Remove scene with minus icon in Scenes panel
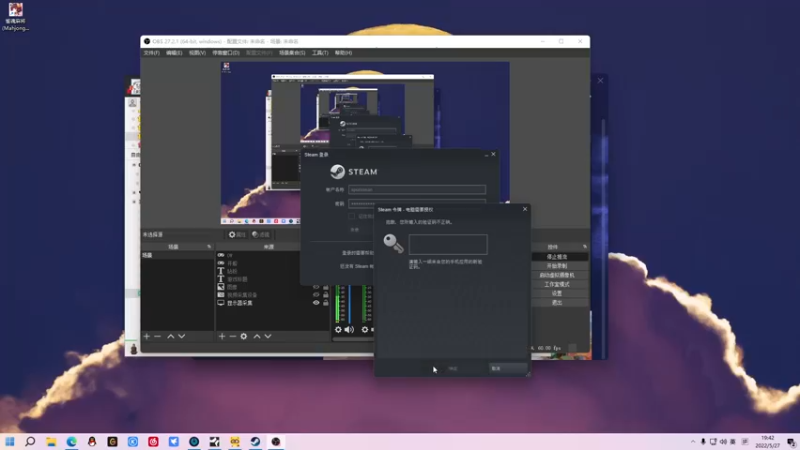 coord(158,336)
